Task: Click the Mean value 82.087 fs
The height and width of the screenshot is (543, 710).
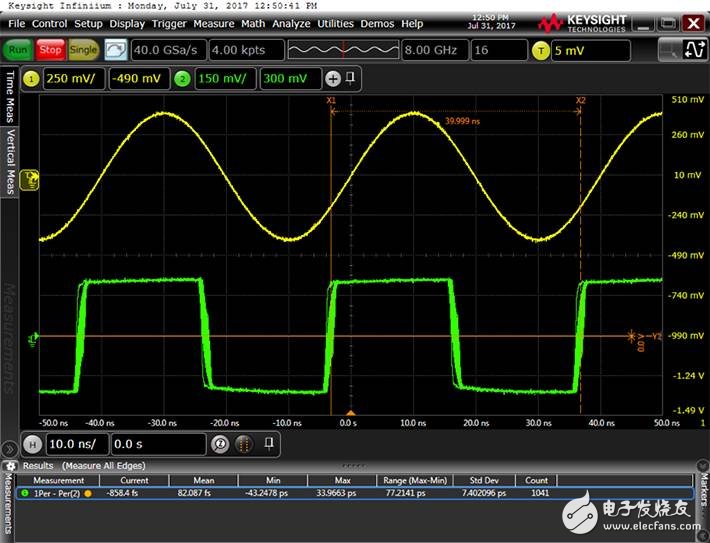Action: point(194,493)
